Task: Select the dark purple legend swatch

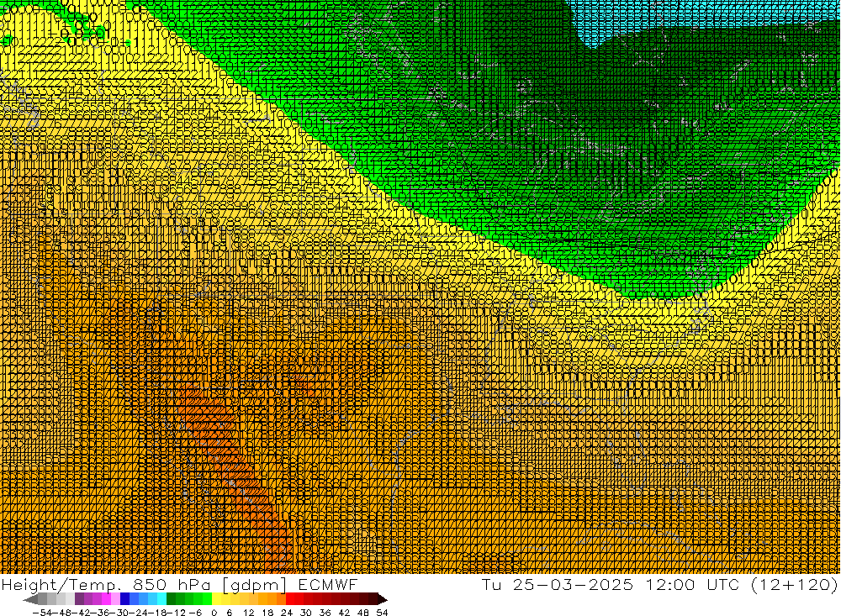Action: coord(79,599)
